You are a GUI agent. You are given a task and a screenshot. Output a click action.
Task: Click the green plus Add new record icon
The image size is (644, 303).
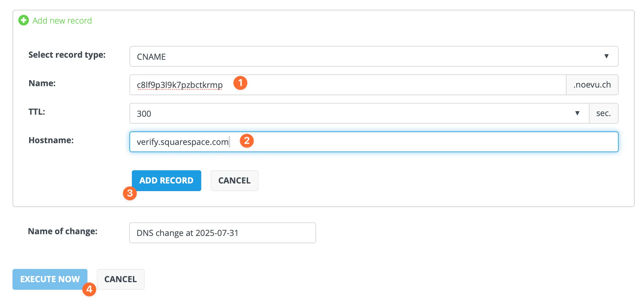[x=23, y=20]
